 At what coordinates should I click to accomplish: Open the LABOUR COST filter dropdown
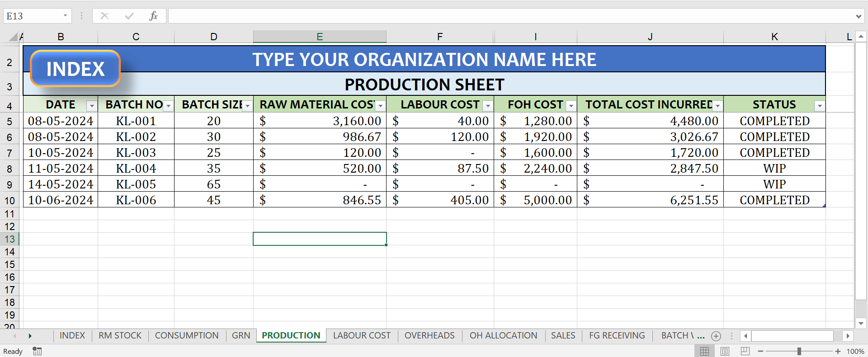488,106
